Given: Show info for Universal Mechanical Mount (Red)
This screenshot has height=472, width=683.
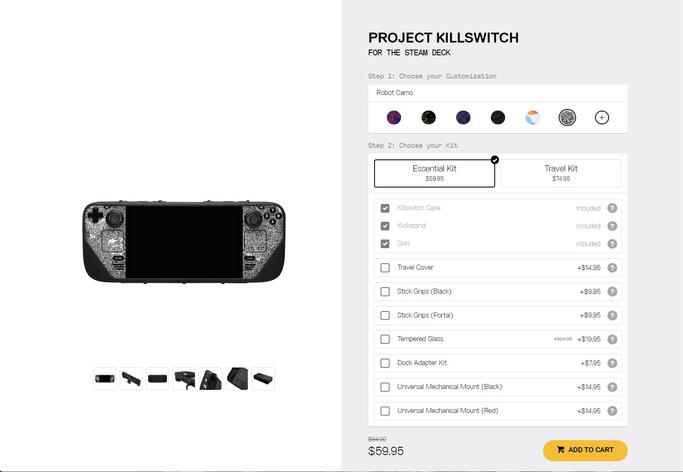Looking at the screenshot, I should (612, 411).
